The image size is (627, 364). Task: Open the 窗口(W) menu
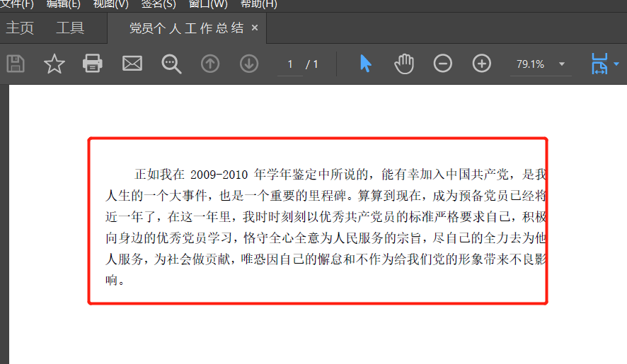[x=208, y=4]
